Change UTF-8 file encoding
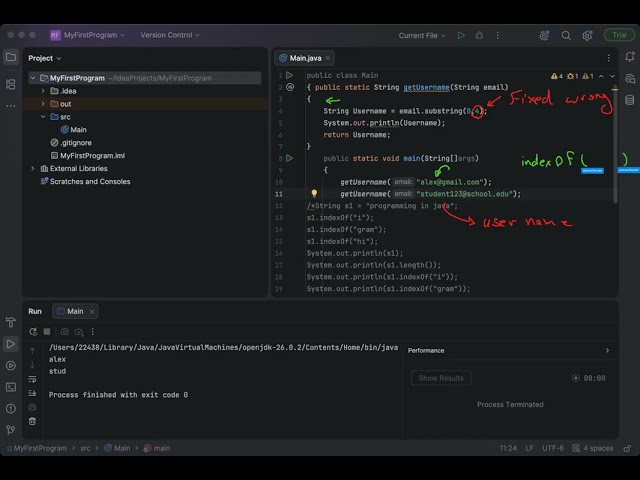This screenshot has width=640, height=480. click(553, 448)
